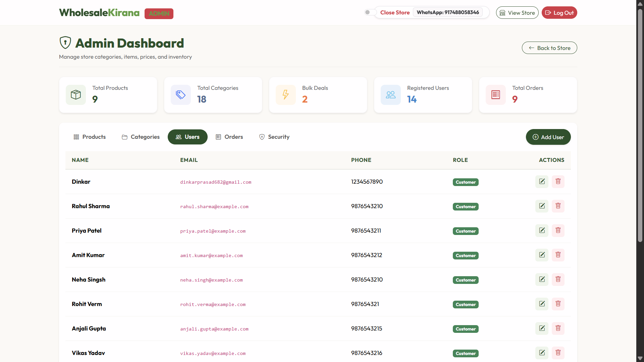Click email vikas.yadav@example.com
The width and height of the screenshot is (644, 362).
[213, 353]
